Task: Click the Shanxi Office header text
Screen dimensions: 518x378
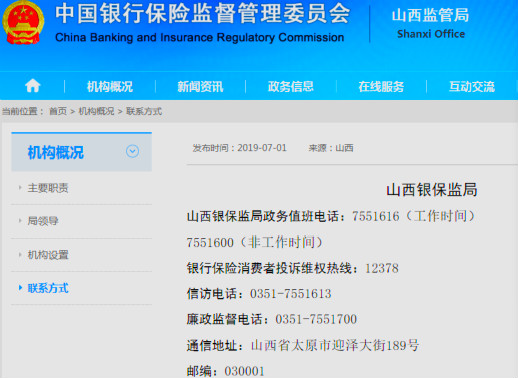Action: pyautogui.click(x=431, y=34)
